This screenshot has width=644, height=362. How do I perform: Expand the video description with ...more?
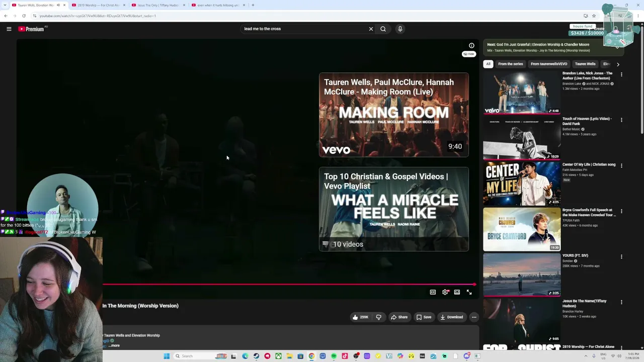(114, 345)
